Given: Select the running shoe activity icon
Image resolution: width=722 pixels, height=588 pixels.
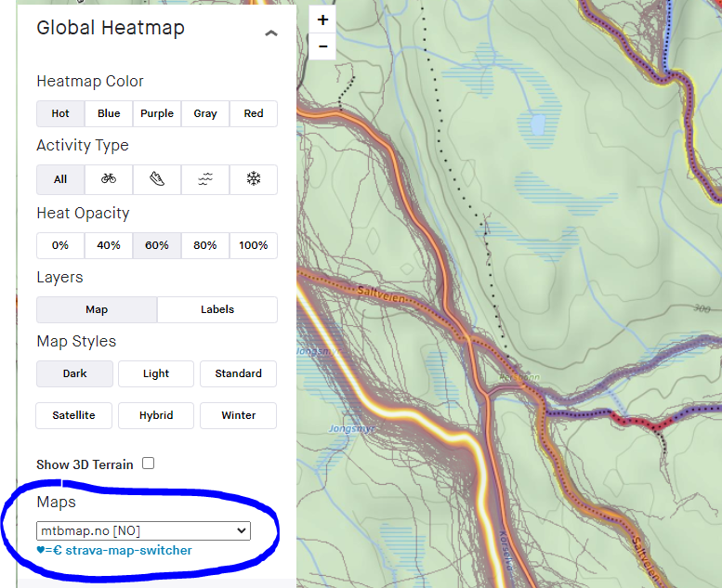Looking at the screenshot, I should (157, 179).
